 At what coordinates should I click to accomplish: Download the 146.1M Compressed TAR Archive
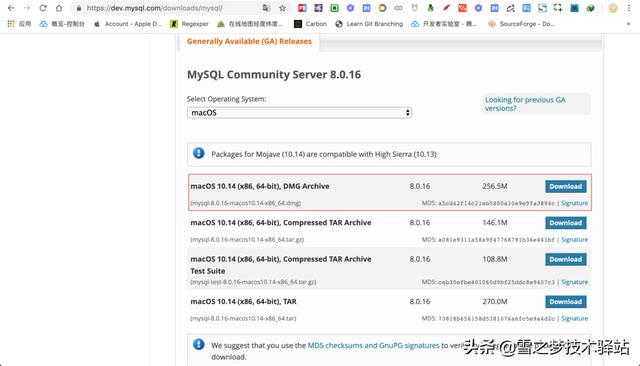566,223
